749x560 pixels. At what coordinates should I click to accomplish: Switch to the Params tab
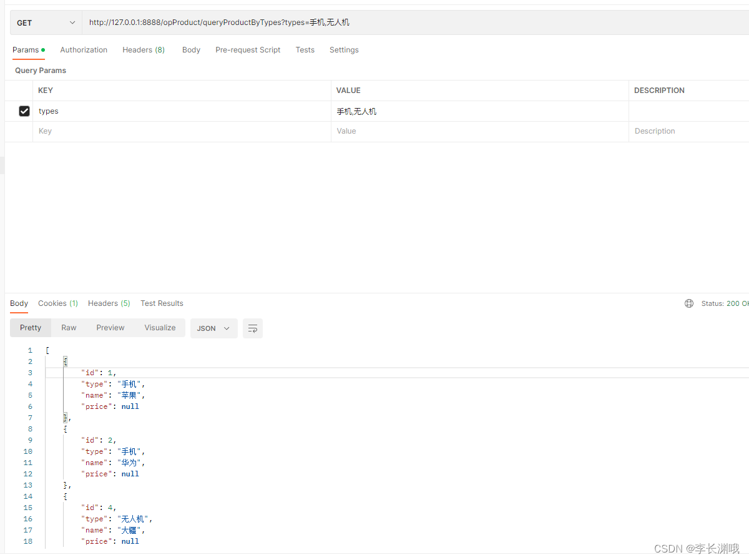(x=29, y=50)
